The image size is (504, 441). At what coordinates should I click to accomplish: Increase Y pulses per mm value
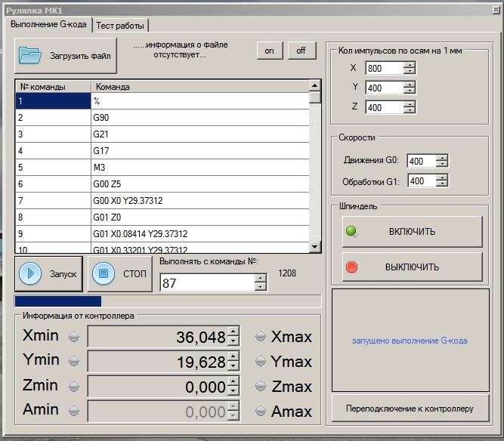[410, 85]
